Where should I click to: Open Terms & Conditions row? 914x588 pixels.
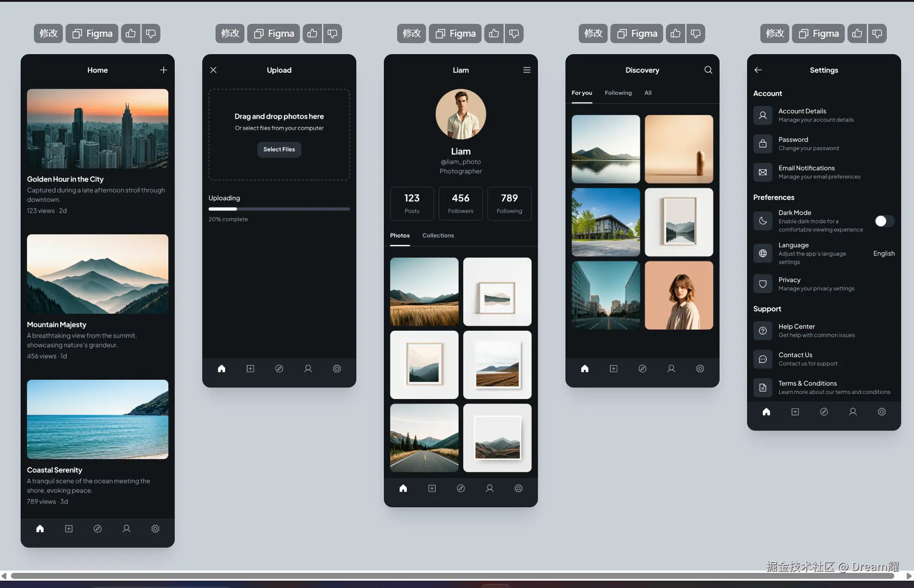[824, 388]
